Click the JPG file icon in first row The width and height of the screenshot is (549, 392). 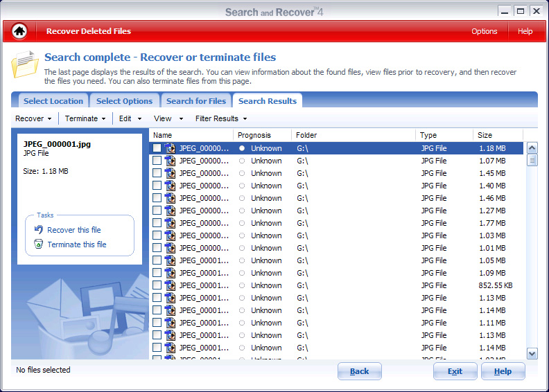[171, 148]
